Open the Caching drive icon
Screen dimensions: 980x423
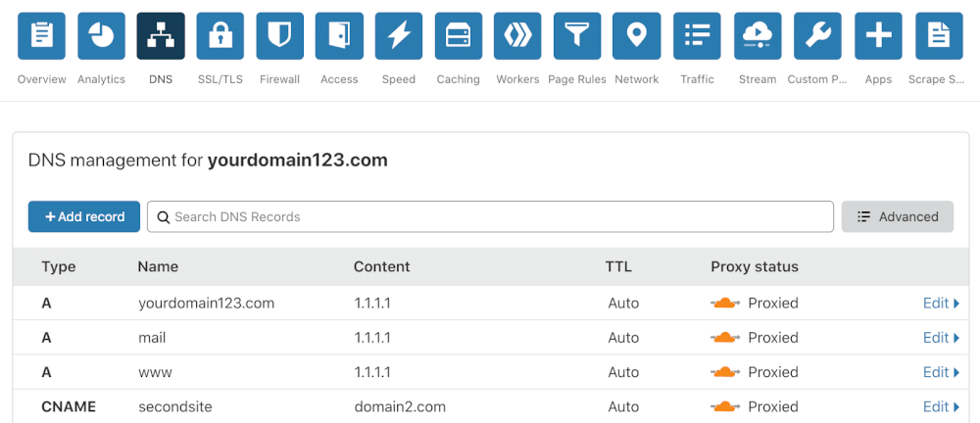click(458, 36)
